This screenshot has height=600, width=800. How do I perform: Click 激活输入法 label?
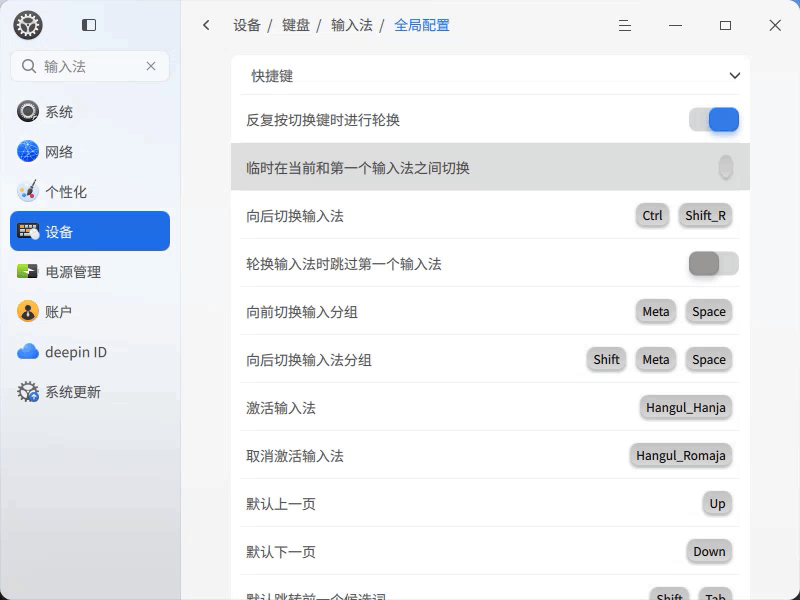tap(281, 408)
